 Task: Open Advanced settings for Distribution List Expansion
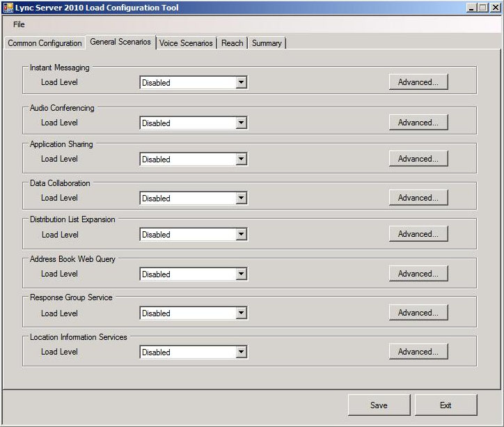coord(418,234)
